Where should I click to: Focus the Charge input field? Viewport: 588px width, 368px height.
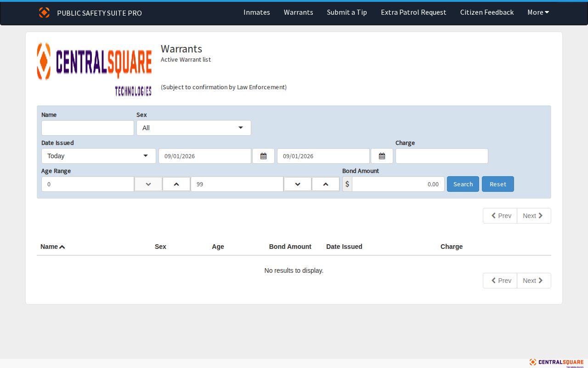coord(442,156)
